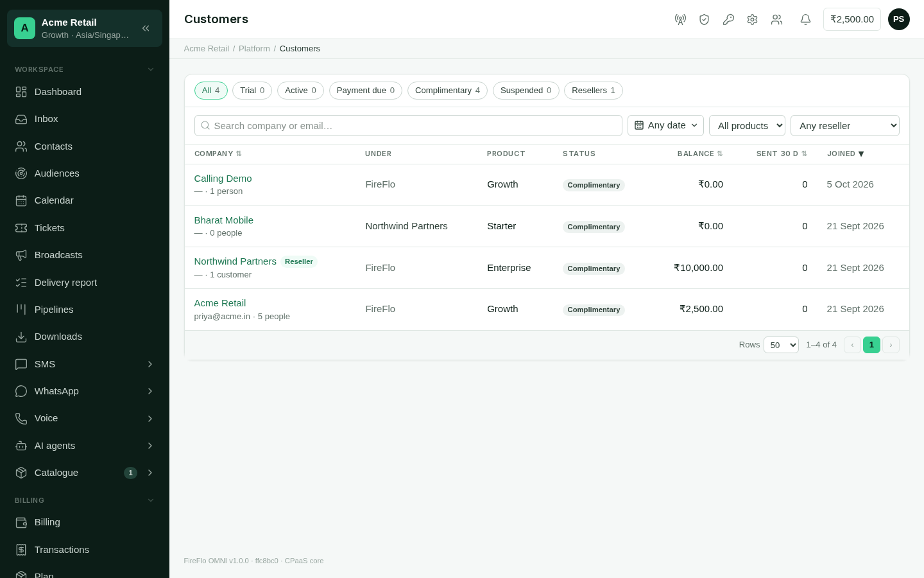Open the Northwind Partners company link
Image resolution: width=924 pixels, height=578 pixels.
pyautogui.click(x=235, y=261)
